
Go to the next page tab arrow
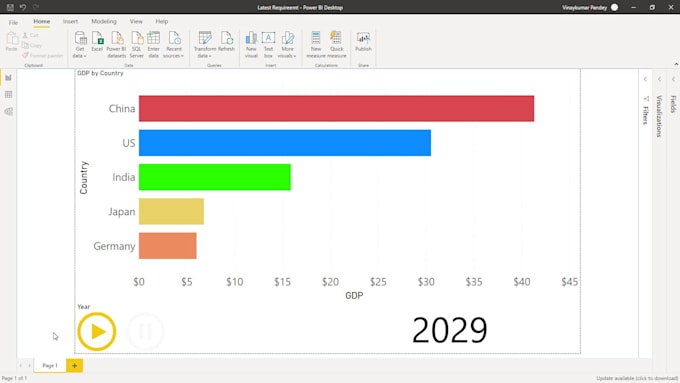29,366
